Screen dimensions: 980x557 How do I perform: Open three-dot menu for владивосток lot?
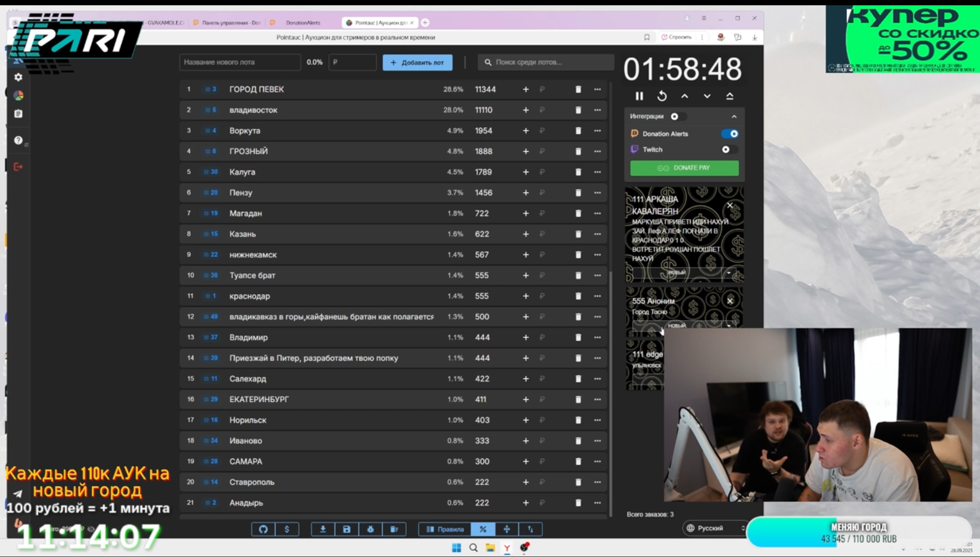(x=597, y=110)
